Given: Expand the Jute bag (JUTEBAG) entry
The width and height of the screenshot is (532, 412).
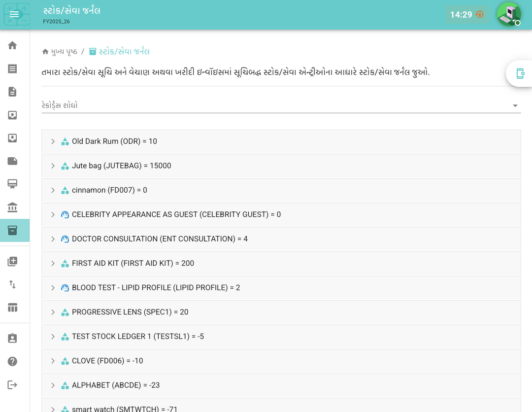Looking at the screenshot, I should [x=53, y=166].
